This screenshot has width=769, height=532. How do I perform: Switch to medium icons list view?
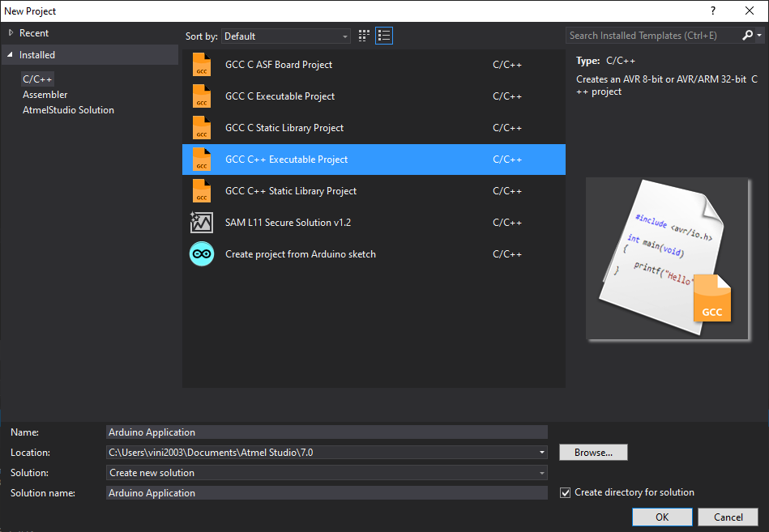(x=384, y=36)
